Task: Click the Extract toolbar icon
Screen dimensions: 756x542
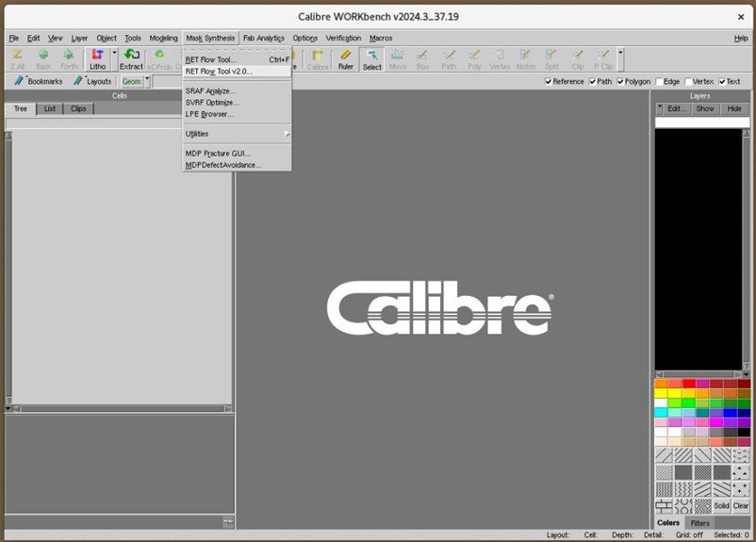Action: point(131,59)
